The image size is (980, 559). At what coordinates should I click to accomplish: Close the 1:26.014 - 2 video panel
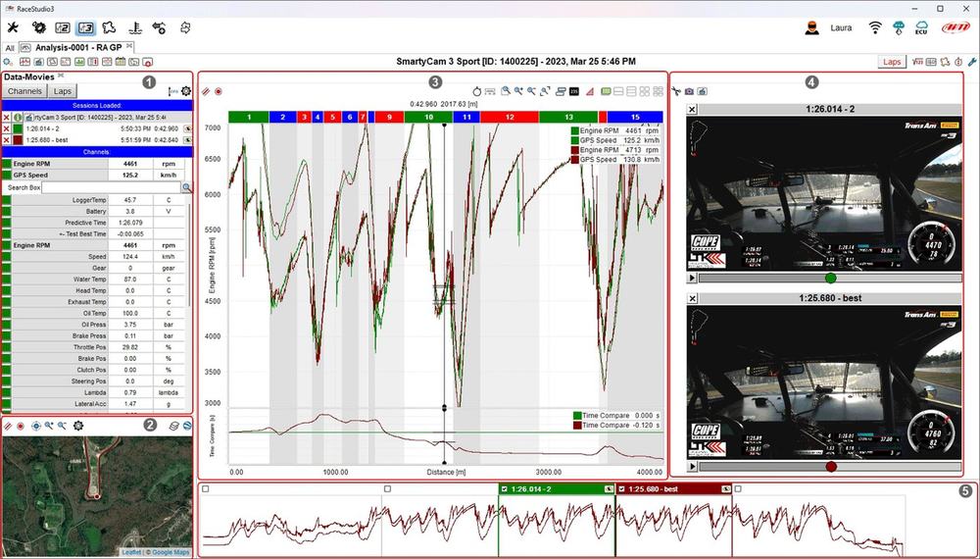pyautogui.click(x=692, y=110)
